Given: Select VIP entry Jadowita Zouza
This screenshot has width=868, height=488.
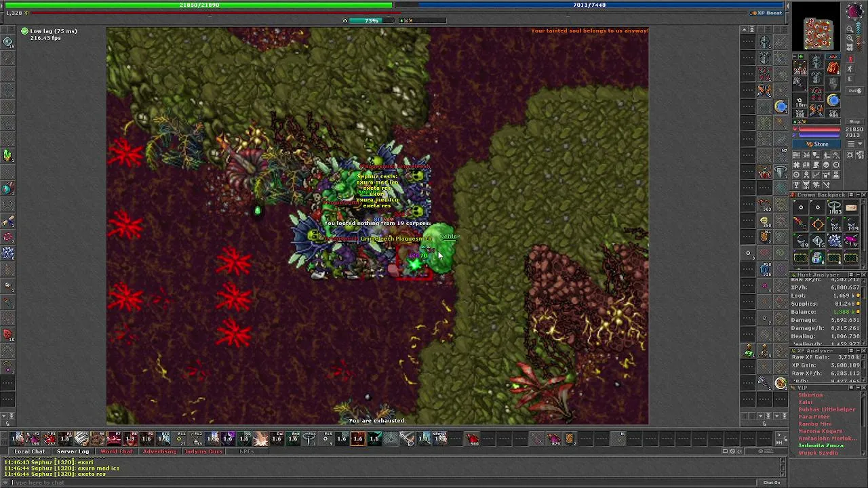Looking at the screenshot, I should click(x=821, y=445).
